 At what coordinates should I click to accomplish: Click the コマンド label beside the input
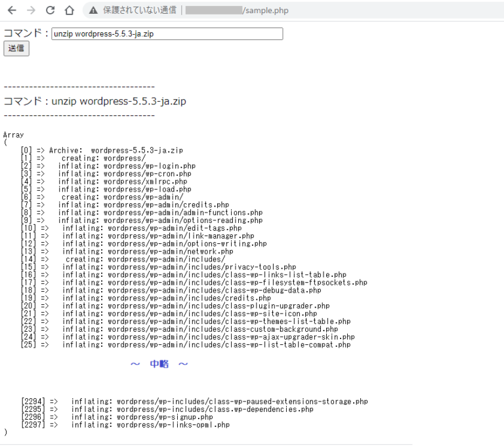(26, 33)
